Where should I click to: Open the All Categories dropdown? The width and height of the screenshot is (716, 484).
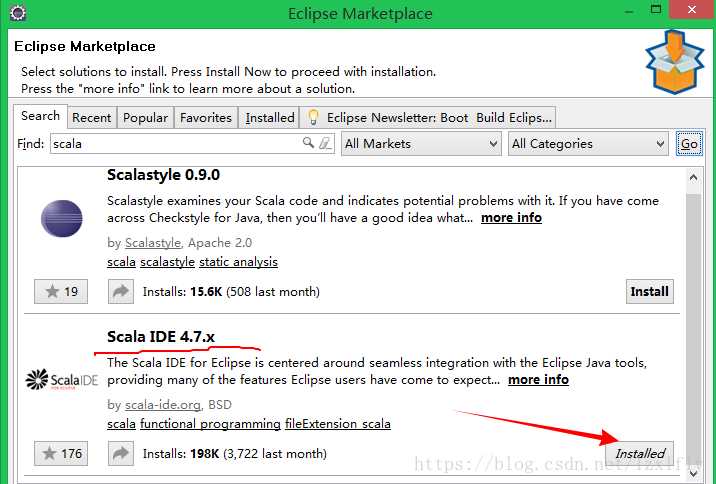pos(588,144)
